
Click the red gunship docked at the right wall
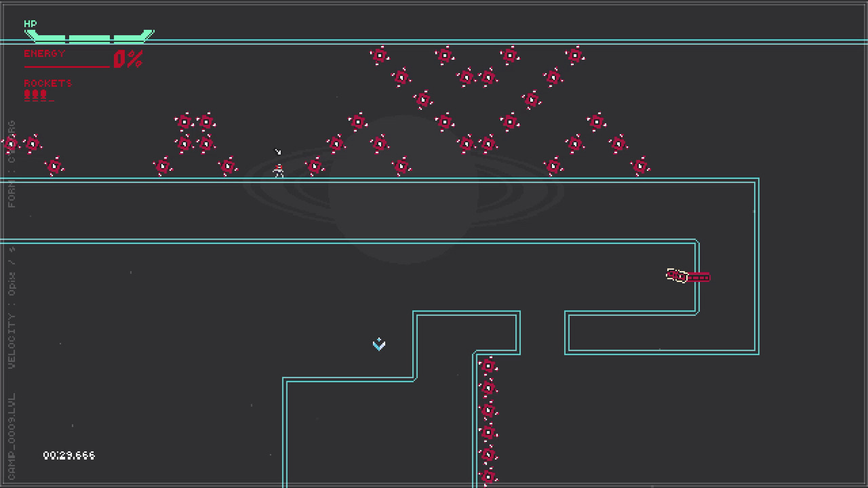point(686,275)
